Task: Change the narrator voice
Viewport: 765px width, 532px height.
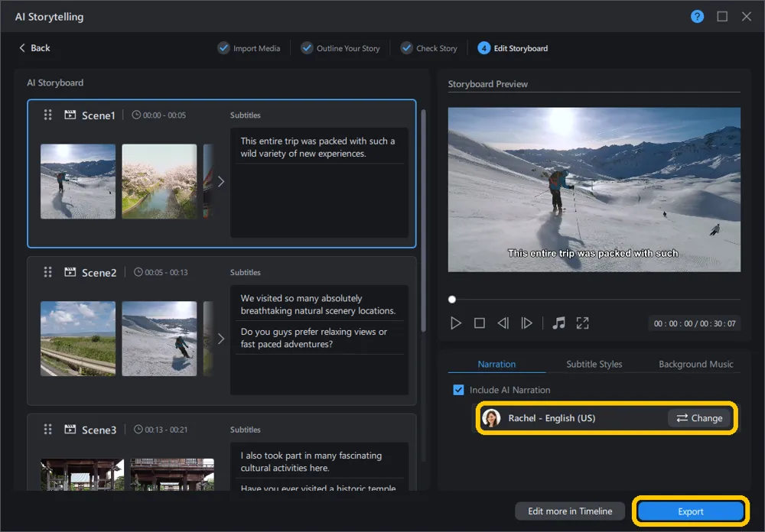Action: tap(699, 418)
